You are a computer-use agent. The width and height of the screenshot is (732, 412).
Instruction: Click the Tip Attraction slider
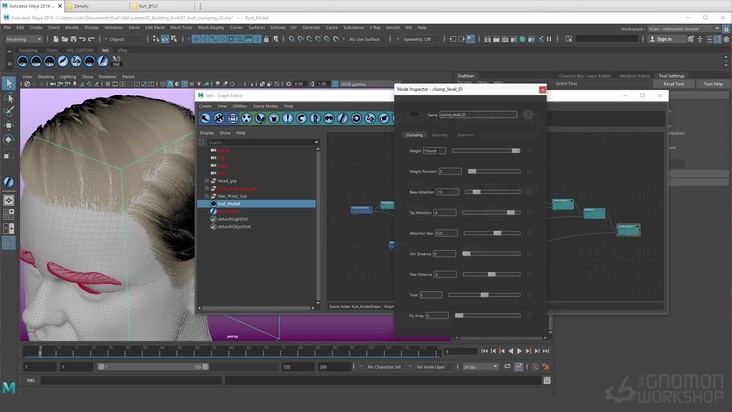coord(490,212)
